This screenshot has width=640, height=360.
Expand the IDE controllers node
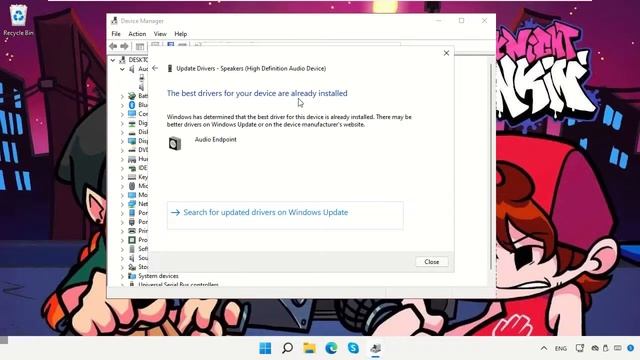122,168
